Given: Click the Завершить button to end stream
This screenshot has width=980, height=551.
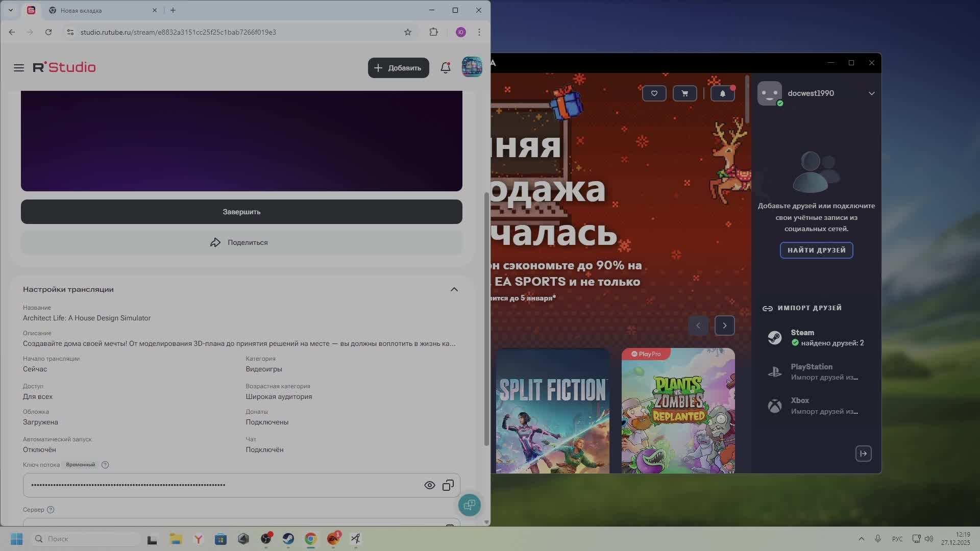Looking at the screenshot, I should 241,212.
